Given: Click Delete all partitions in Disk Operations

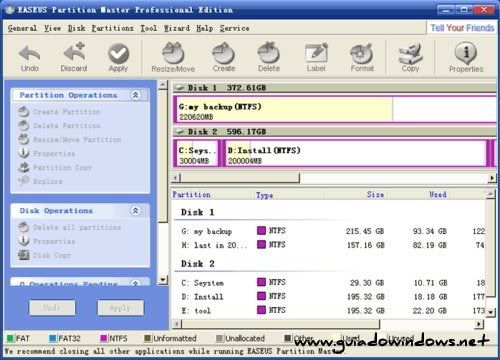Looking at the screenshot, I should (x=70, y=227).
